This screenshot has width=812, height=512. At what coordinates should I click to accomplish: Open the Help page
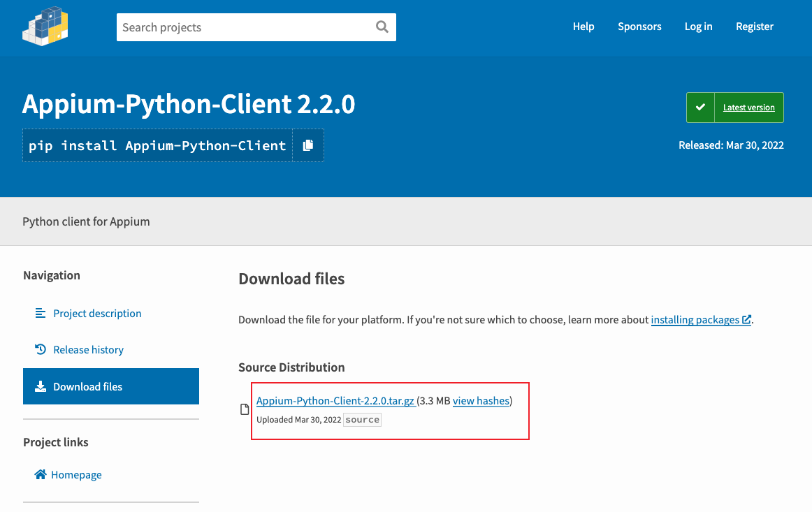coord(583,27)
